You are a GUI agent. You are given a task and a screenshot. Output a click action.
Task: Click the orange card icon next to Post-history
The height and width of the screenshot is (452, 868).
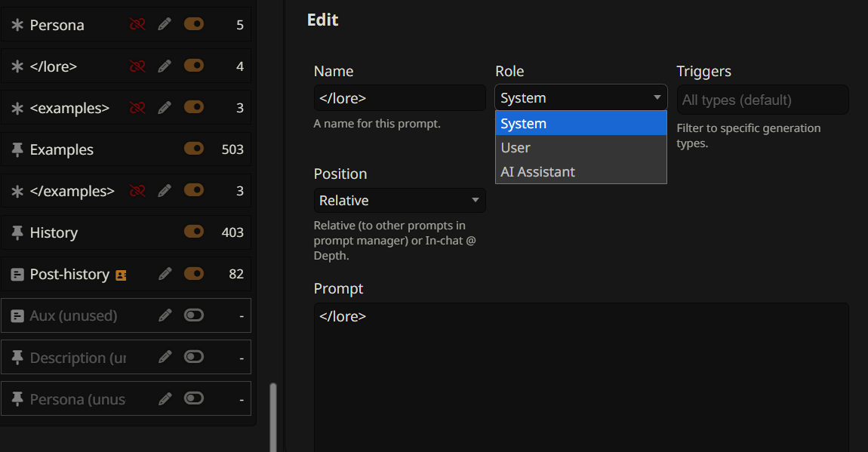pos(121,275)
